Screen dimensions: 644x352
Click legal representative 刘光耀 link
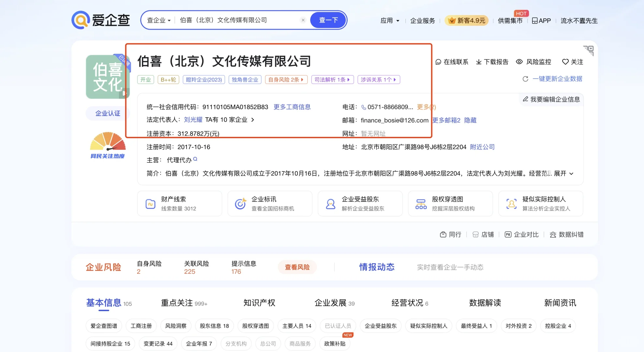pos(193,120)
